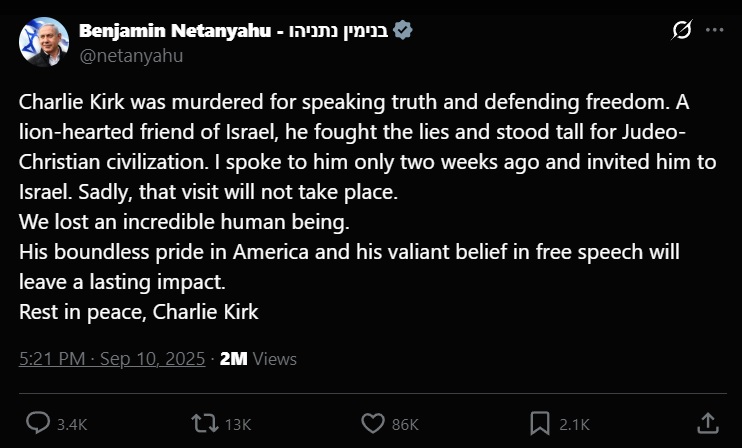Open the 2M Views analytics
This screenshot has height=448, width=742.
tap(258, 359)
